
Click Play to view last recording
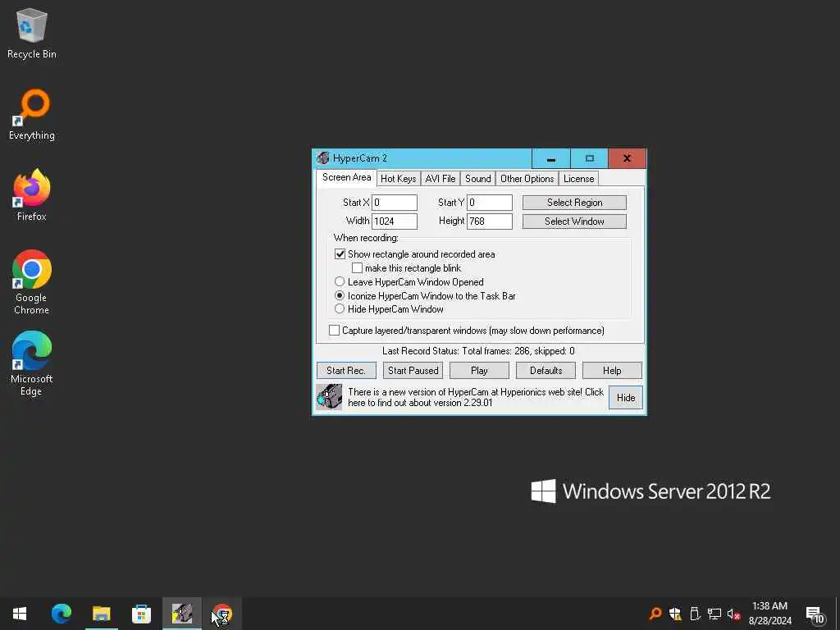[479, 370]
